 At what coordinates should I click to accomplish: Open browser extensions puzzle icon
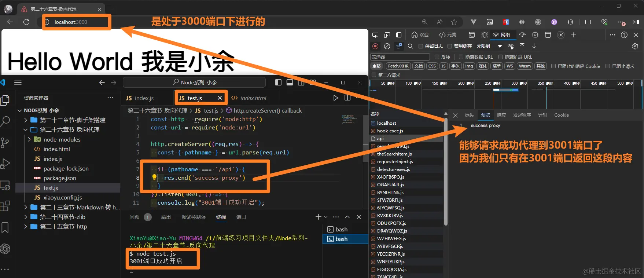[x=570, y=22]
